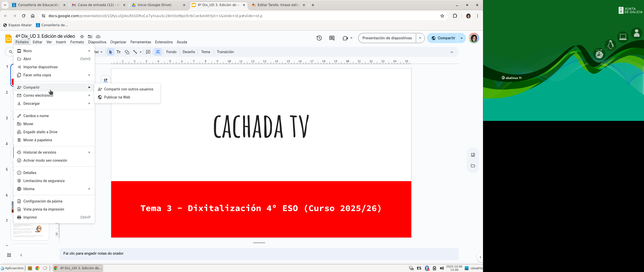Expand the slideshow presentation dropdown arrow
The image size is (644, 272).
420,38
